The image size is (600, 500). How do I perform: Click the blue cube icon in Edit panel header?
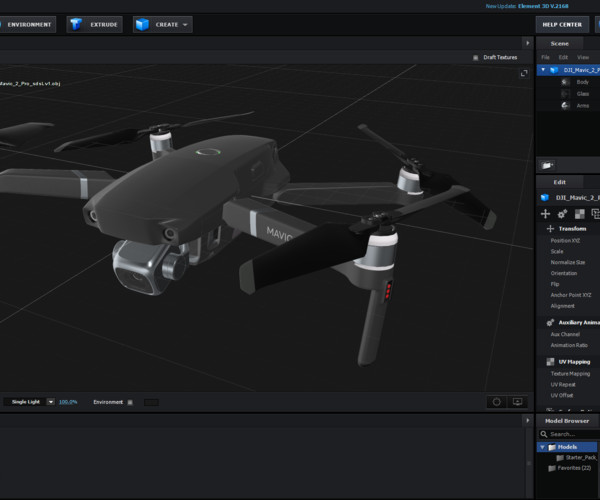tap(545, 197)
